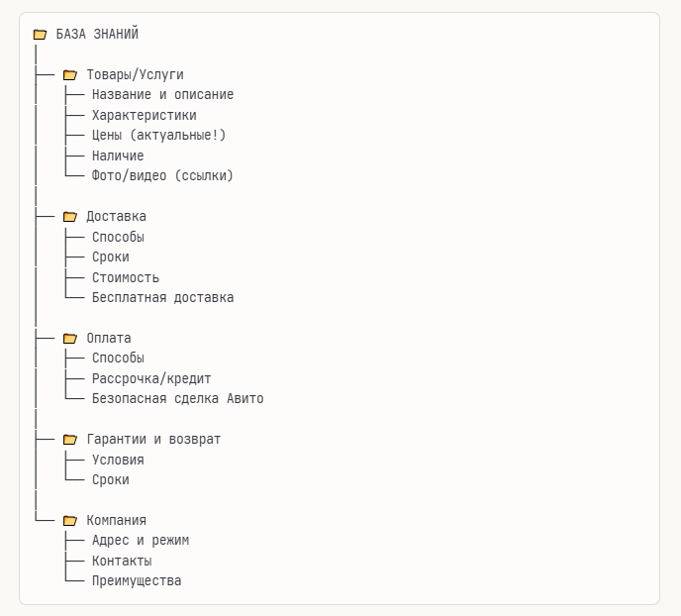Viewport: 681px width, 616px height.
Task: Open Безопасная сделка Авито item
Action: [x=177, y=399]
